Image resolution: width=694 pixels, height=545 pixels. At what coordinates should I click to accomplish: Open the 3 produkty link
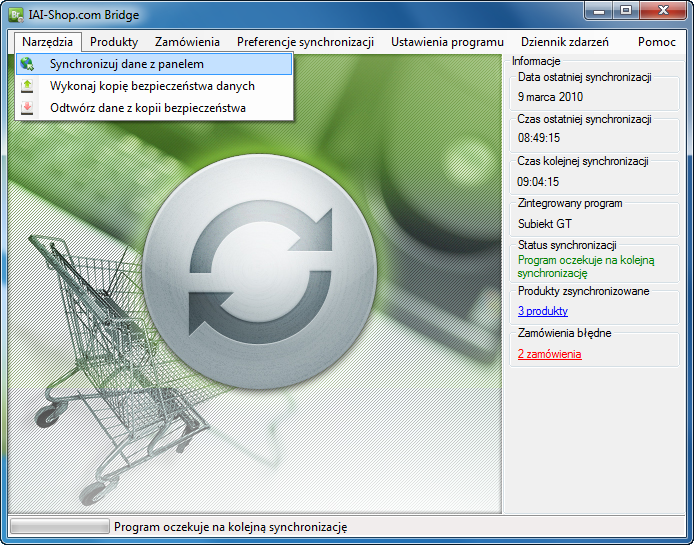coord(543,311)
